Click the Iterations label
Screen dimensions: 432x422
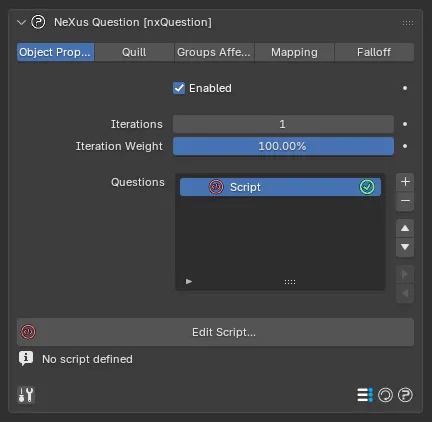[x=137, y=124]
